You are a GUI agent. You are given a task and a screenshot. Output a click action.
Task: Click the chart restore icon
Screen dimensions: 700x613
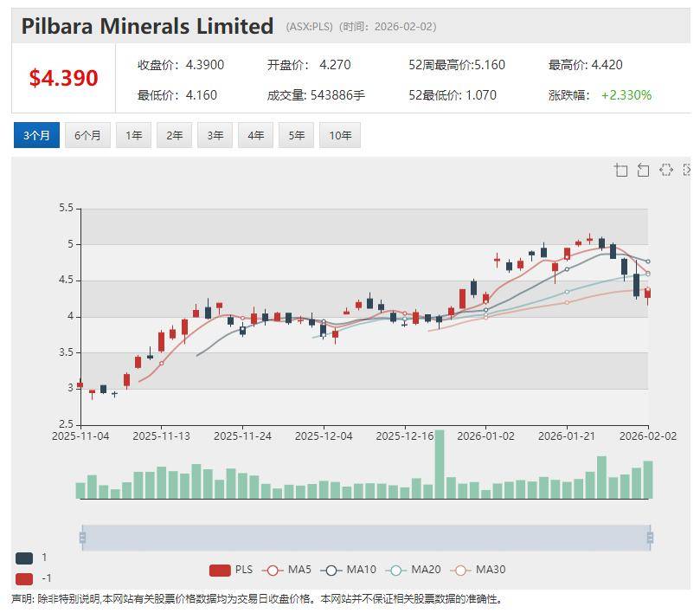point(665,171)
